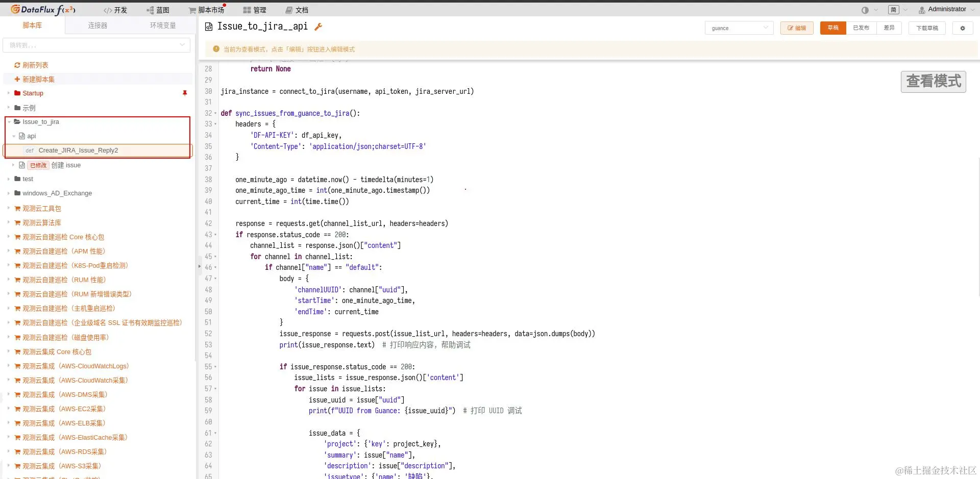Open the 蓝图 section in top navigation
Image resolution: width=980 pixels, height=479 pixels.
click(158, 10)
